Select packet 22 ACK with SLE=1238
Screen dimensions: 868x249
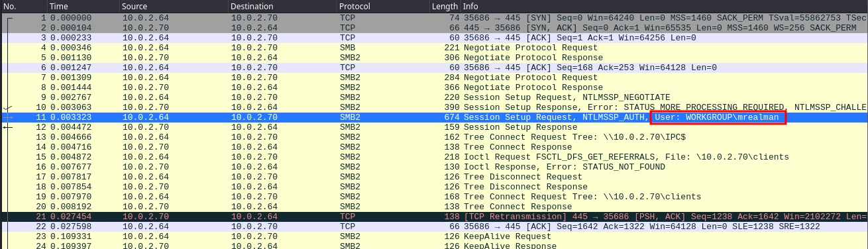coord(434,226)
